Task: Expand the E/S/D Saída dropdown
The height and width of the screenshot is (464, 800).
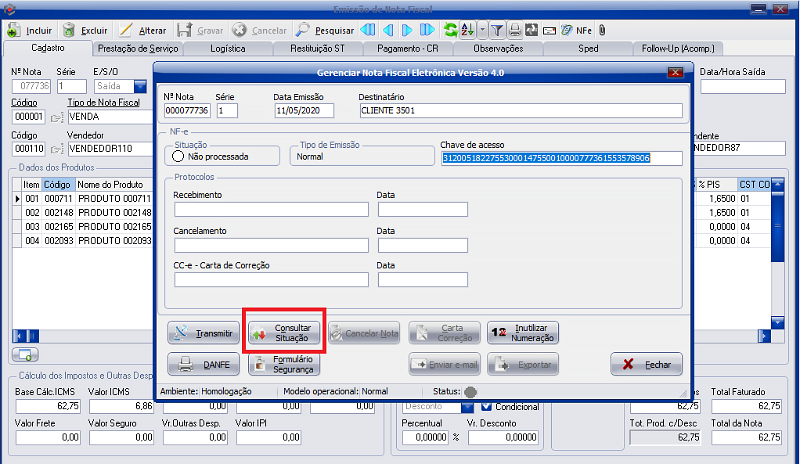Action: coord(139,87)
